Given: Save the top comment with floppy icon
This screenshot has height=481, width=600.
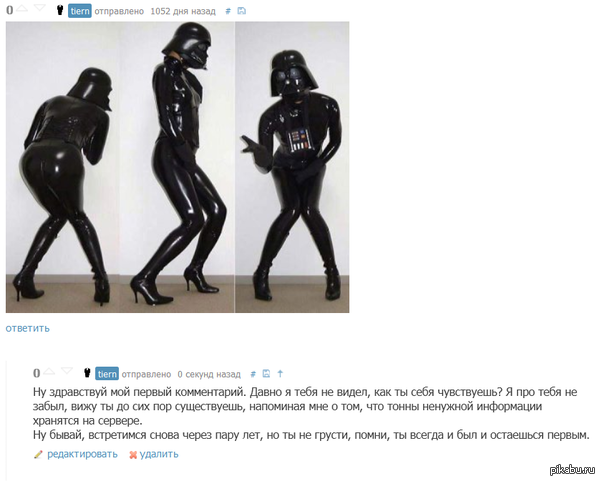Looking at the screenshot, I should [x=241, y=11].
